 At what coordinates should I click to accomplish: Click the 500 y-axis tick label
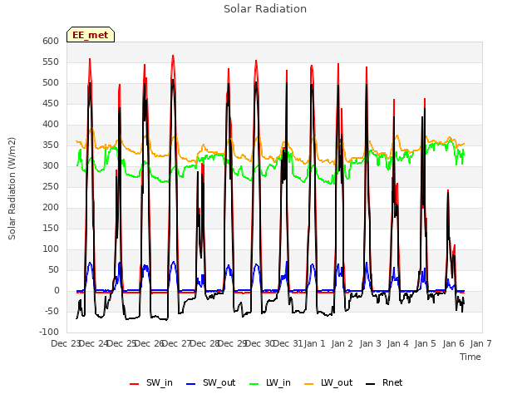point(51,83)
